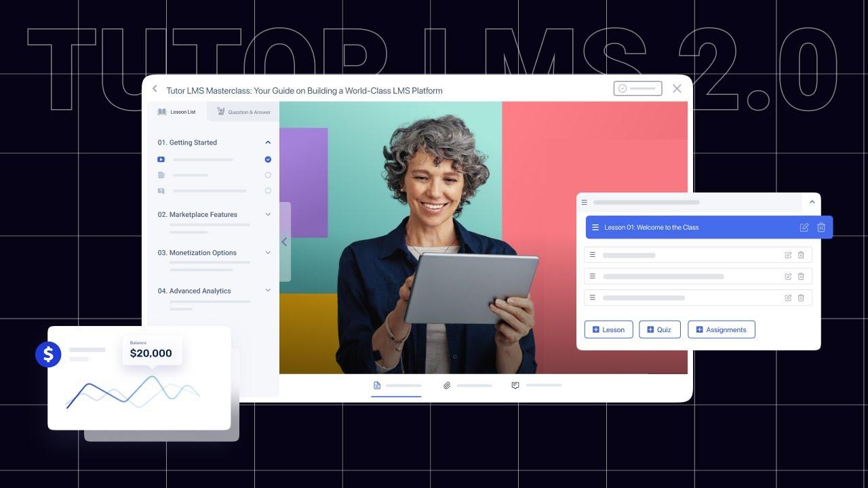Open the document tab below the video
This screenshot has height=488, width=868.
[397, 386]
